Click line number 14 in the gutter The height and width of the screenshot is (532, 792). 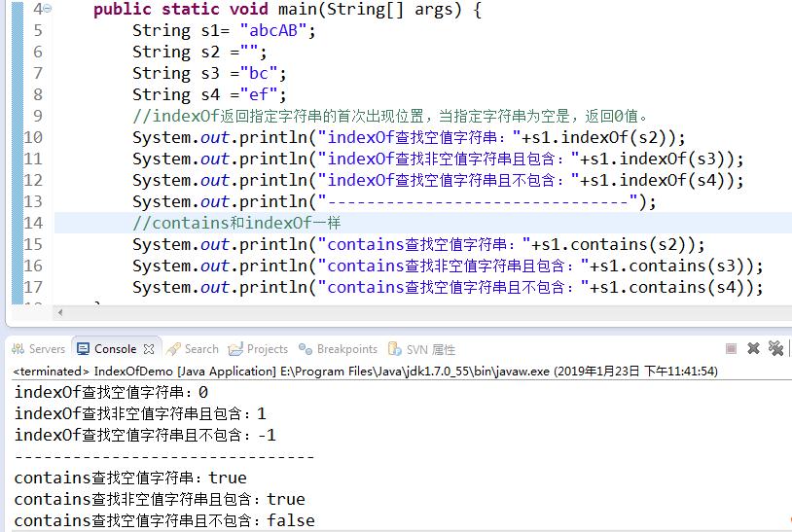pos(33,223)
